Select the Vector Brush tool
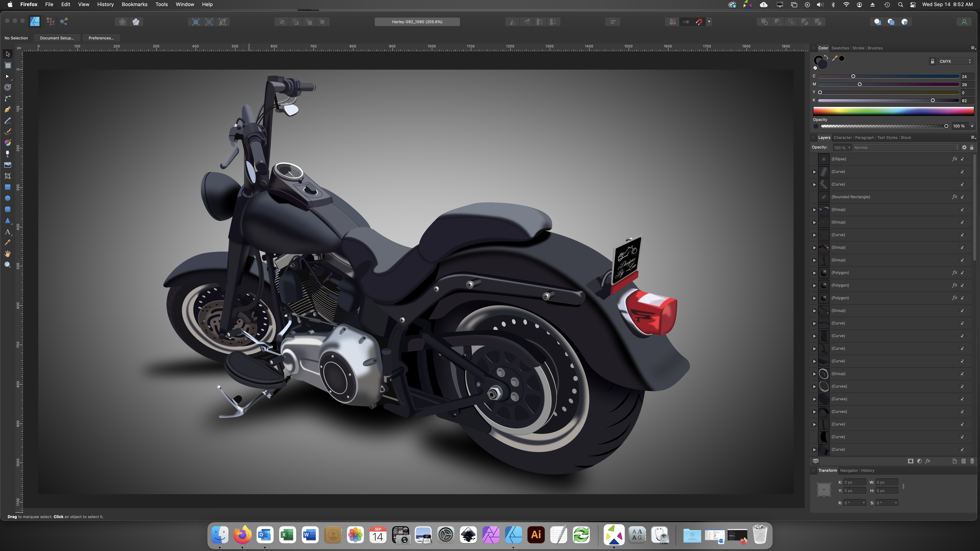The height and width of the screenshot is (551, 980). 8,132
